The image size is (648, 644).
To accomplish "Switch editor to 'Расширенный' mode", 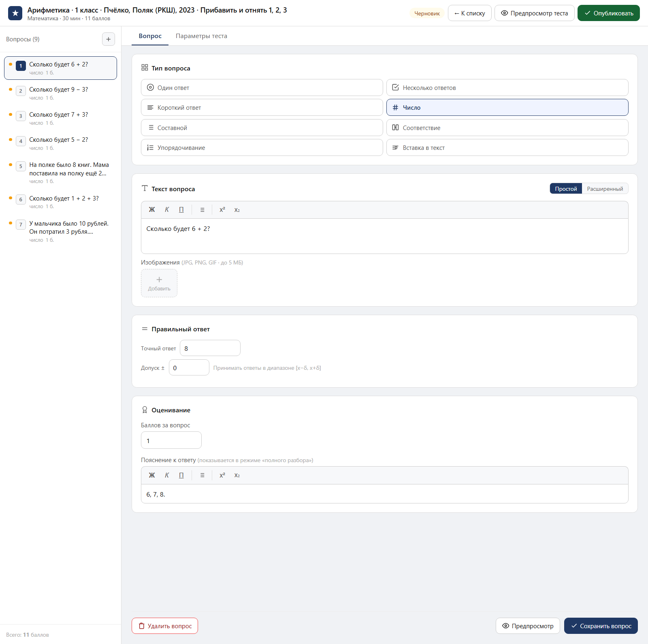I will point(605,189).
